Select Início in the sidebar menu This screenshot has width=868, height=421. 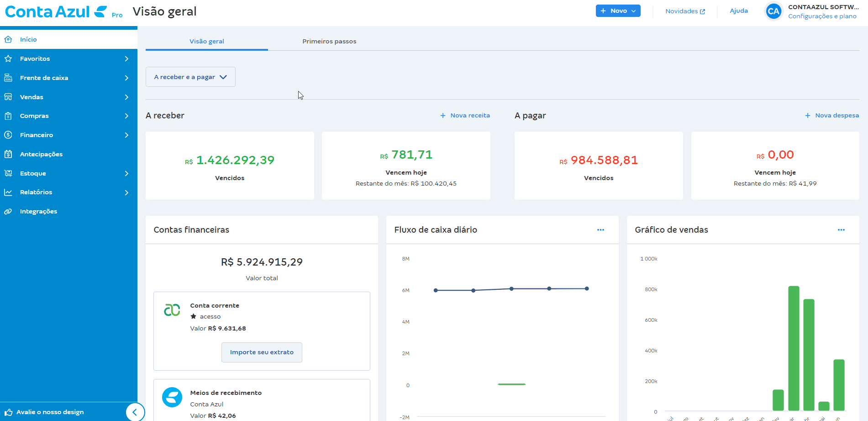coord(68,39)
